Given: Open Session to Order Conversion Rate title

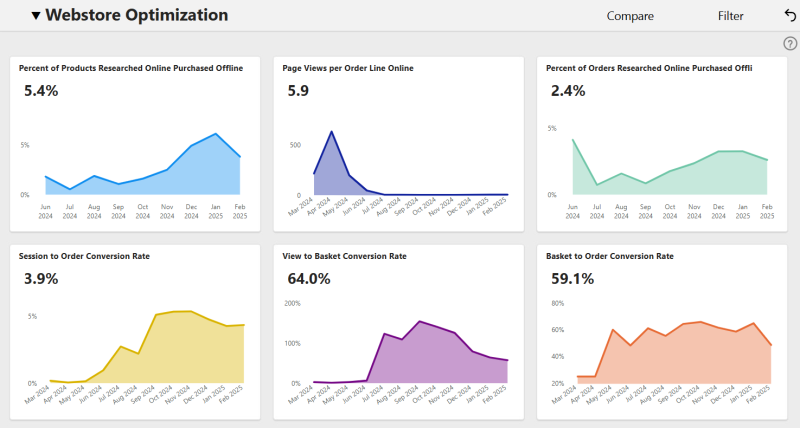Looking at the screenshot, I should click(84, 256).
